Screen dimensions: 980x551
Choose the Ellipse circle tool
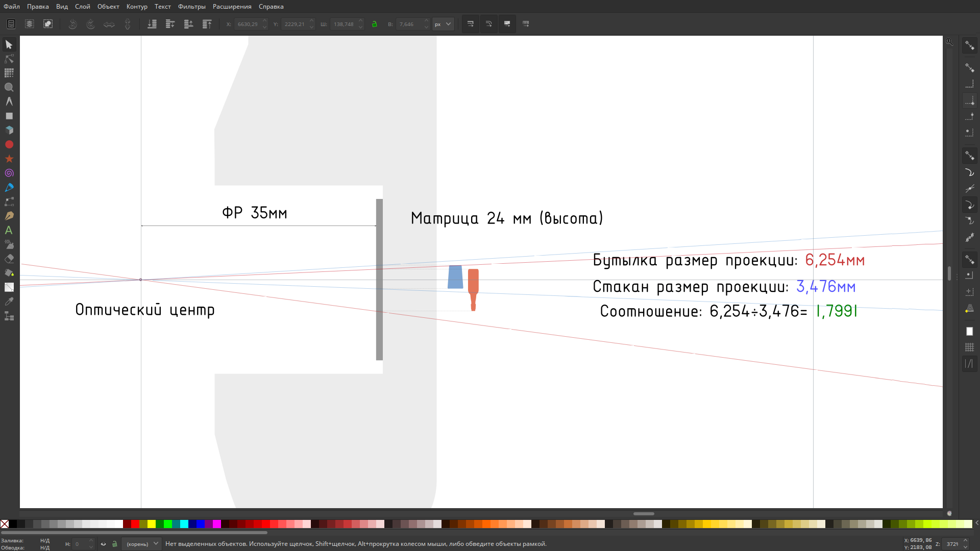click(9, 145)
